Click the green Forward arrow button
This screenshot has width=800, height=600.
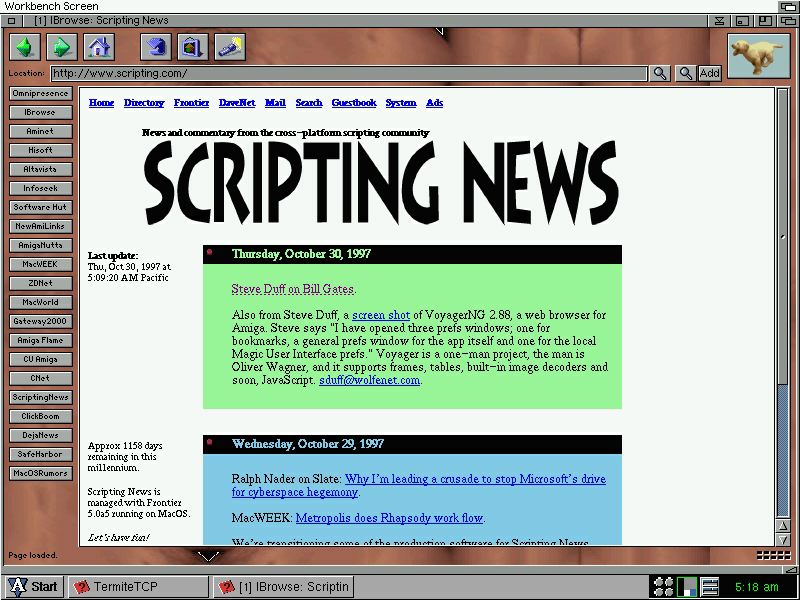61,46
